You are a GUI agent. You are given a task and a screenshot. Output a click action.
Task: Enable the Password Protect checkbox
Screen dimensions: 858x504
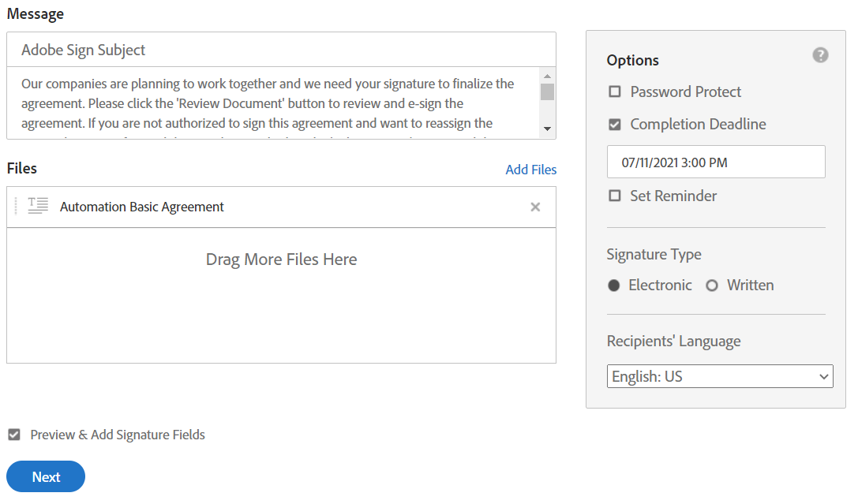click(615, 91)
